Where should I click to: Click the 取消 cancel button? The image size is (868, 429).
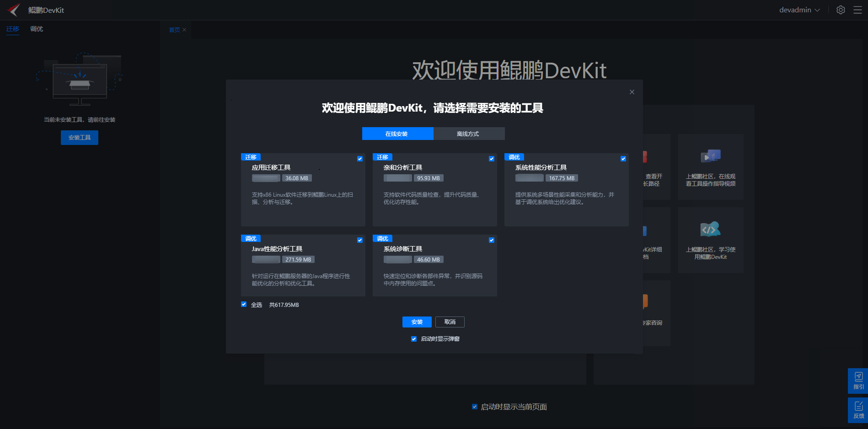coord(450,322)
